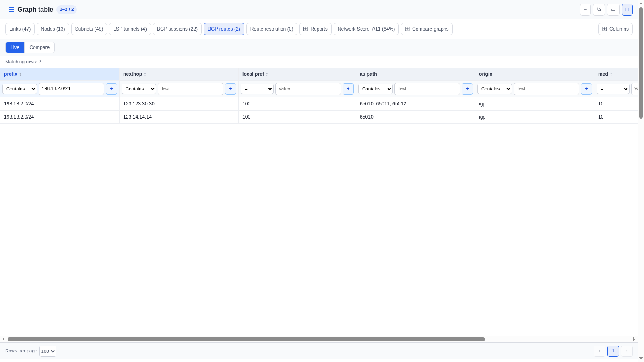Open the Subnets (48) tab

[x=89, y=29]
